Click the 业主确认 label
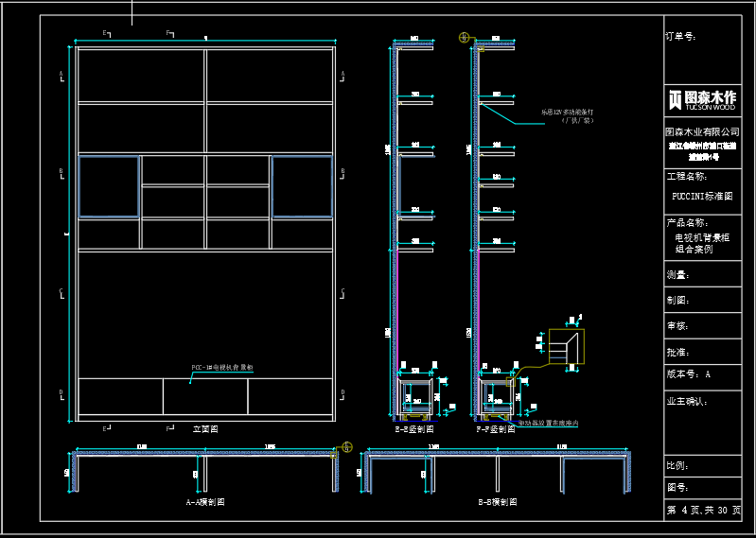756x538 pixels. click(x=687, y=401)
